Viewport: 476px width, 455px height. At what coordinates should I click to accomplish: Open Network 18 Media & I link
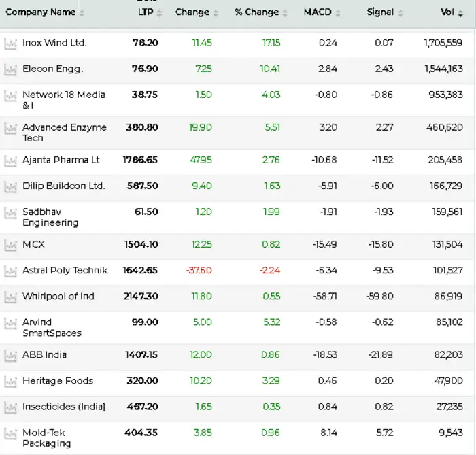pyautogui.click(x=63, y=100)
